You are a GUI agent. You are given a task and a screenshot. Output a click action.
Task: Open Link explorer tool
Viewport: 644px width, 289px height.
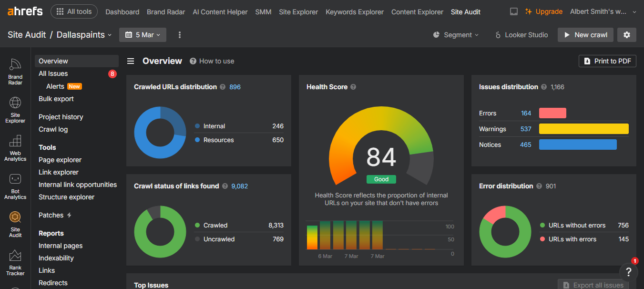pos(59,172)
